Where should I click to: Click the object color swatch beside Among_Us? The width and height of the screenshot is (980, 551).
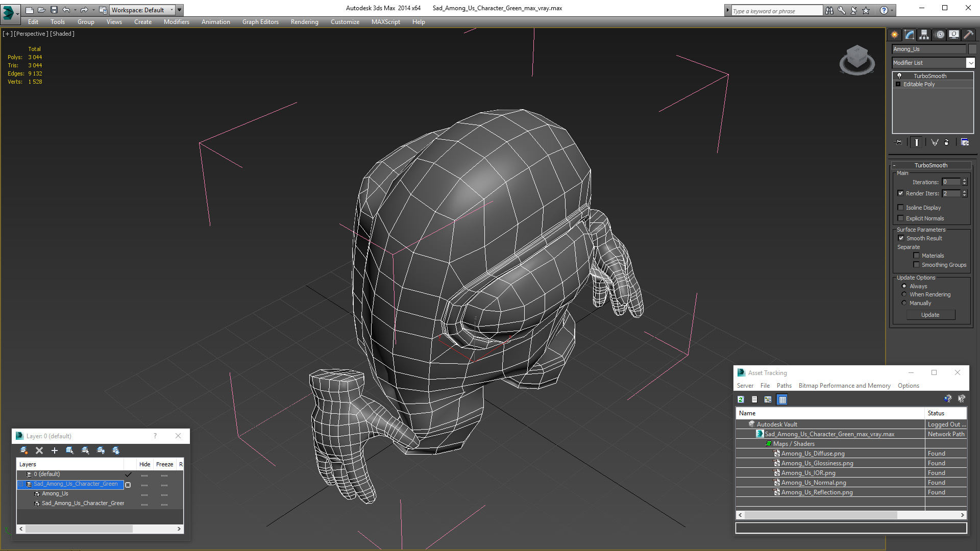click(972, 49)
